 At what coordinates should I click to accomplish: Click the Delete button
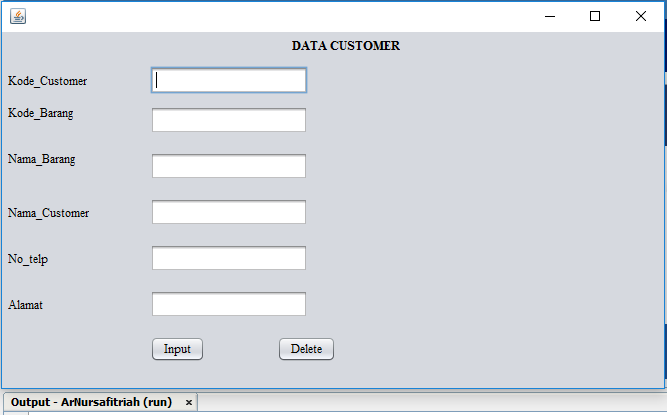(x=306, y=349)
